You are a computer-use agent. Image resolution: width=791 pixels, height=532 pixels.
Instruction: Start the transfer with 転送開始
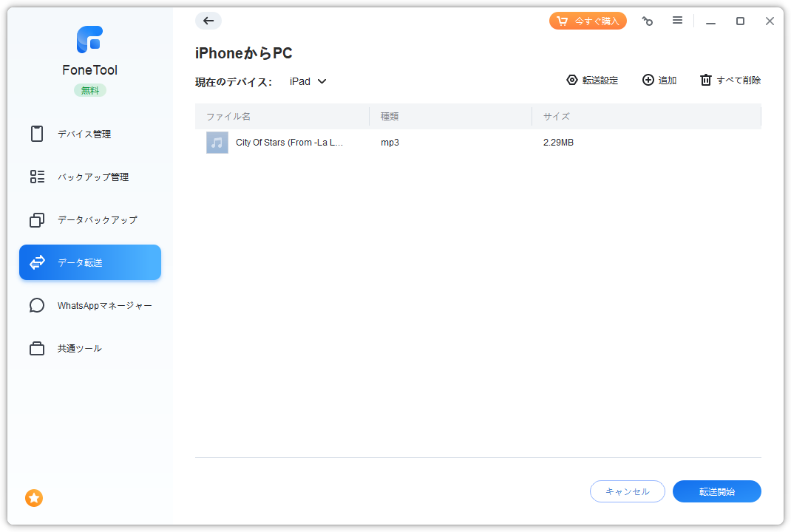pyautogui.click(x=716, y=491)
